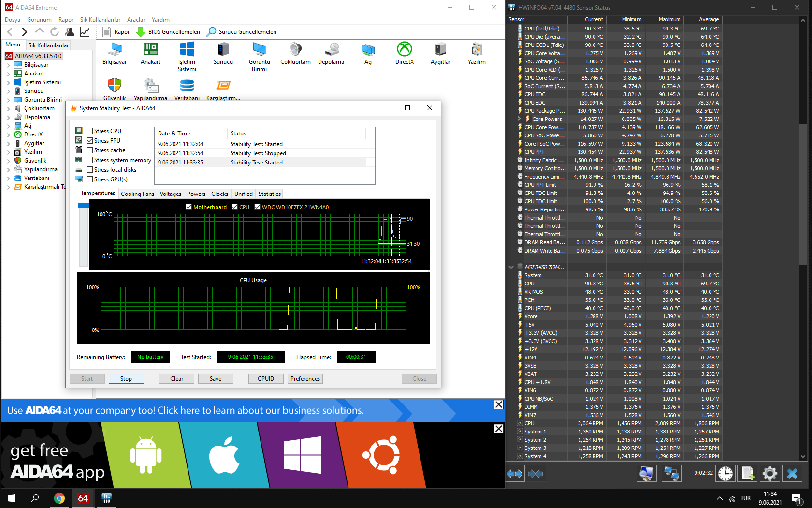Expand DirectX tree node
This screenshot has height=508, width=812.
coord(8,135)
